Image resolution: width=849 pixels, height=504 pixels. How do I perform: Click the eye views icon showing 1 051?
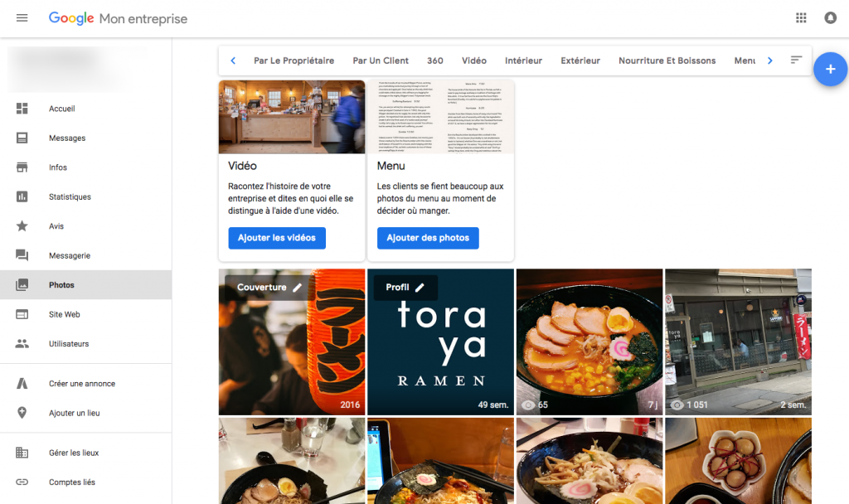677,405
